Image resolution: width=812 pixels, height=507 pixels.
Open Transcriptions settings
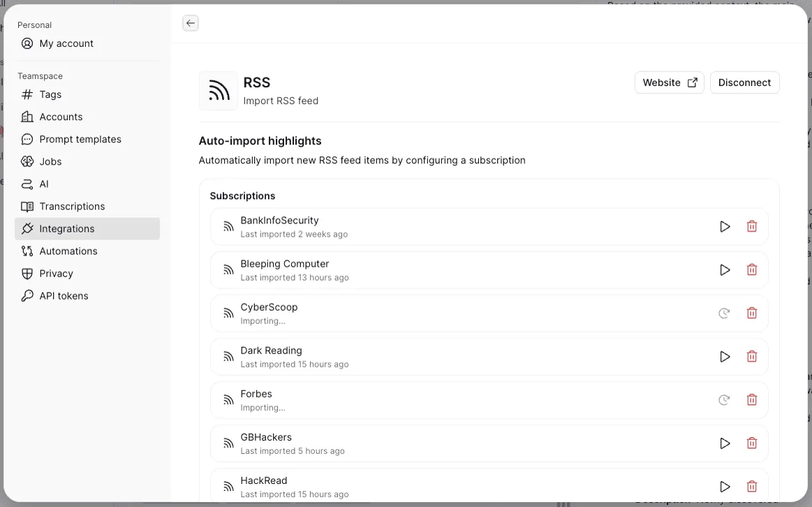point(87,206)
